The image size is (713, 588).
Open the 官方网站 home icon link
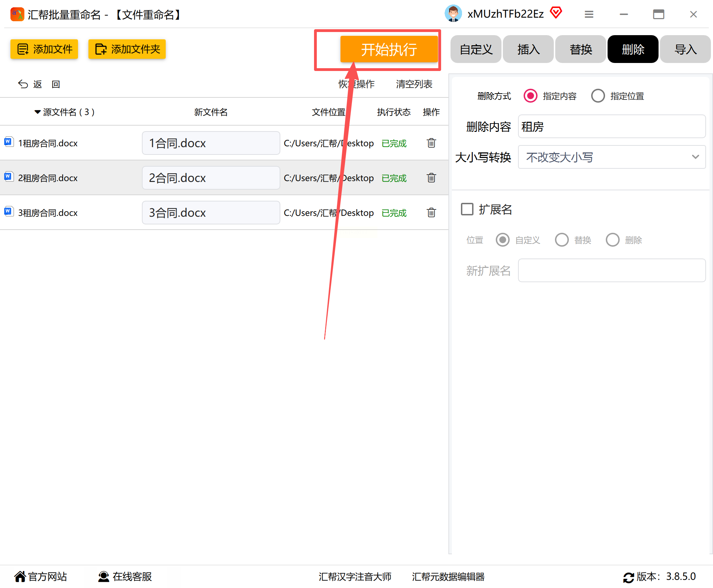(x=20, y=577)
